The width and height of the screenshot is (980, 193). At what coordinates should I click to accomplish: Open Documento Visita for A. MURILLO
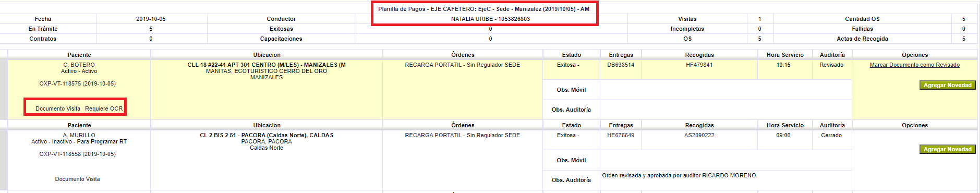77,179
